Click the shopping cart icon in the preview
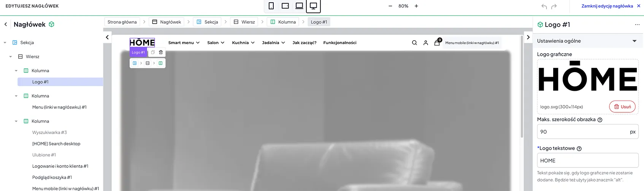This screenshot has width=644, height=191. point(437,43)
